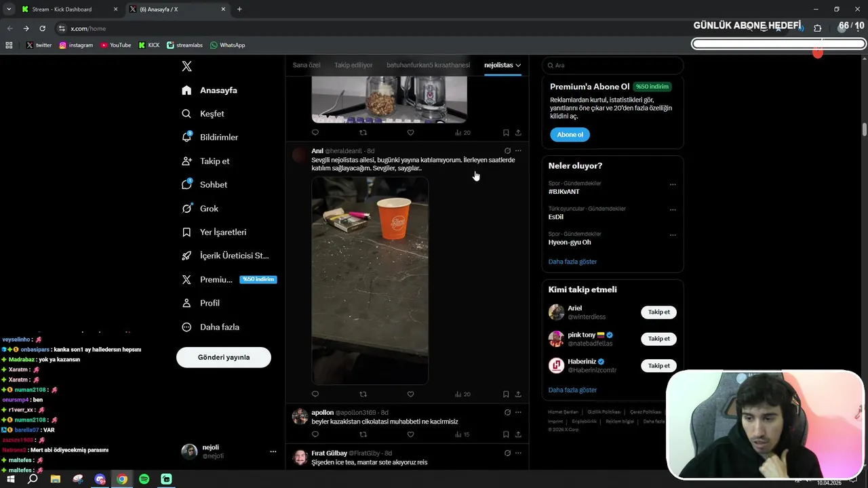
Task: Open options for EsDil trend
Action: pos(673,209)
